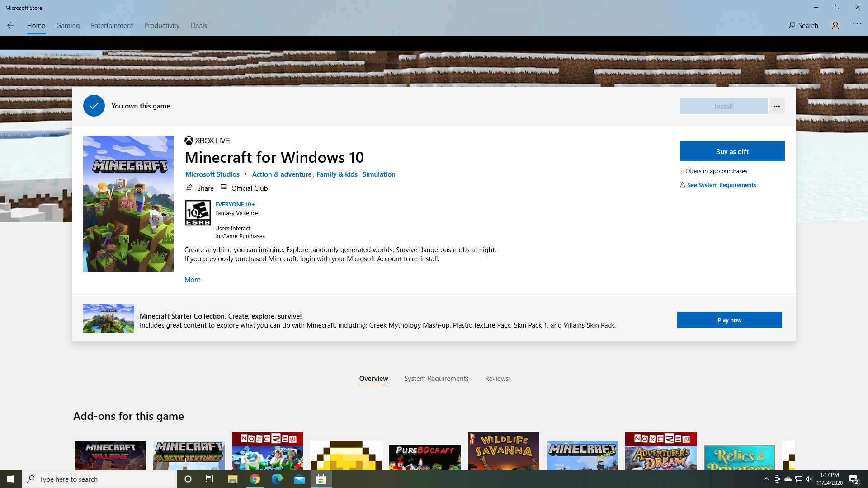Screen dimensions: 868x488
Task: Open the Store's See more ellipsis menu
Action: click(x=857, y=24)
